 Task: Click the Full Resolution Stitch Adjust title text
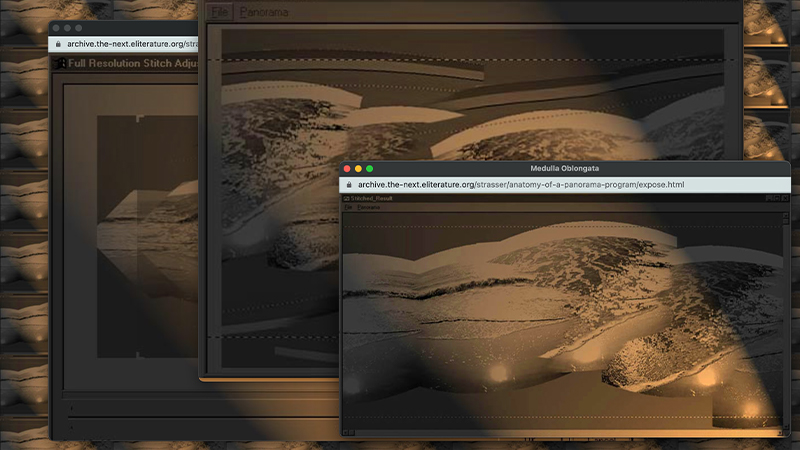tap(133, 63)
